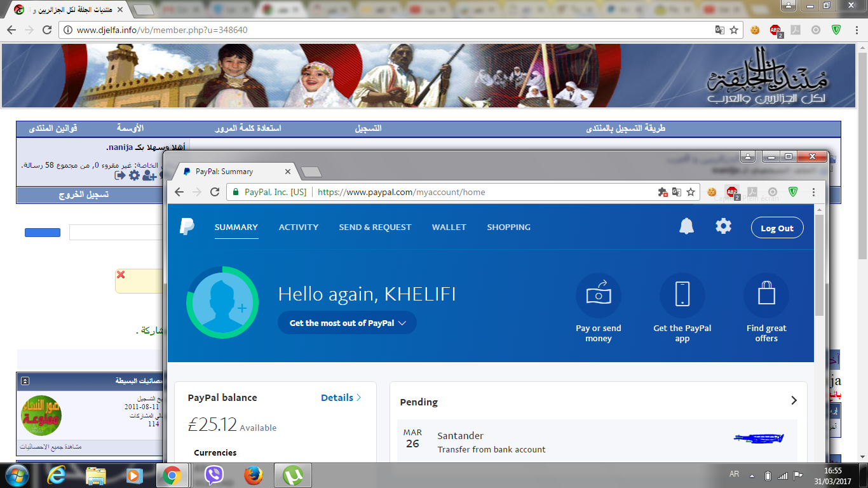The width and height of the screenshot is (868, 488).
Task: Click forum logout bar تسجيل الخروج
Action: pos(84,195)
